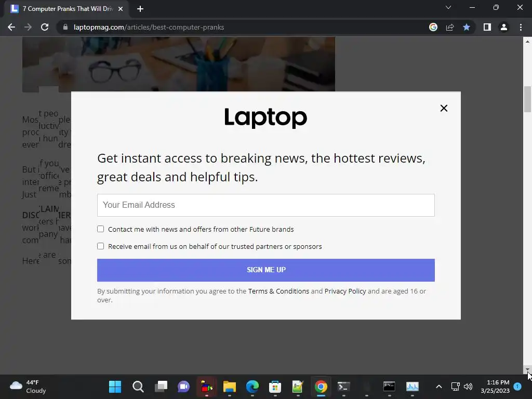
Task: Open the green notepad app in taskbar
Action: [x=298, y=387]
